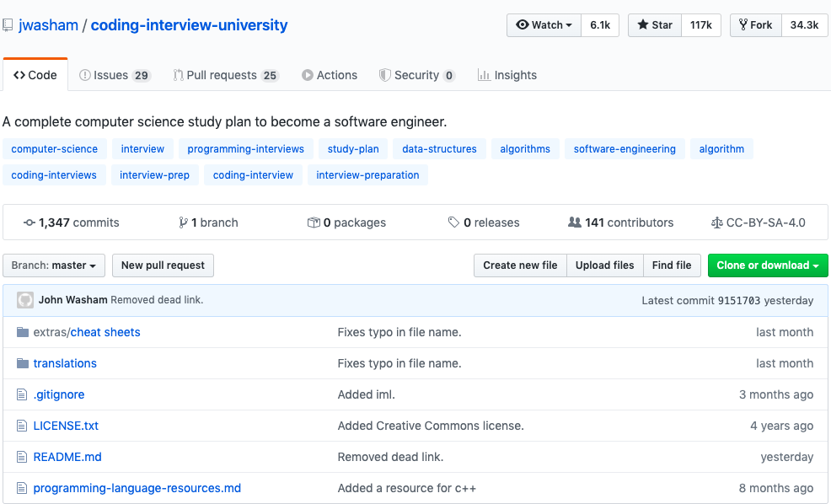831x504 pixels.
Task: Switch to the Issues tab
Action: [114, 75]
